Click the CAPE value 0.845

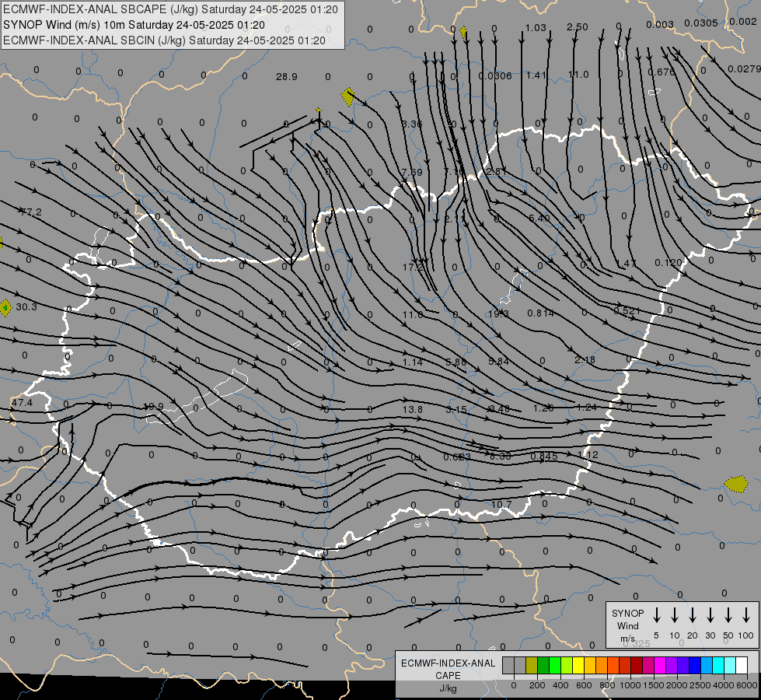tap(544, 456)
